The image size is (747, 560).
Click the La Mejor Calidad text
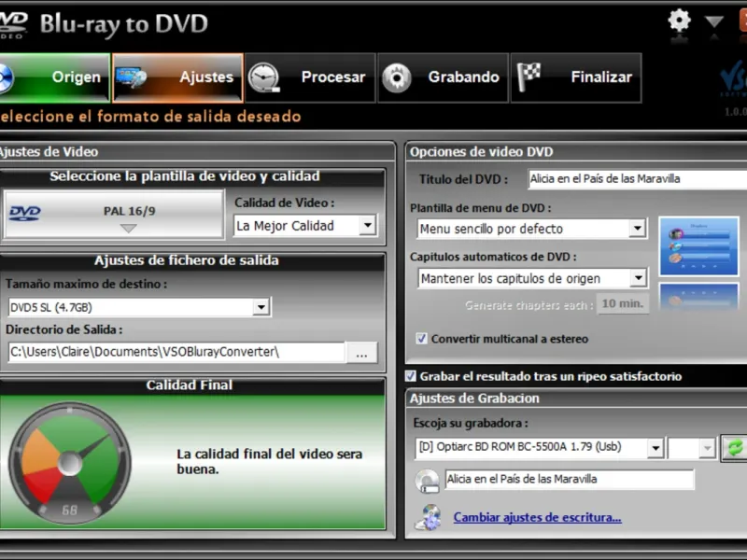pyautogui.click(x=285, y=226)
